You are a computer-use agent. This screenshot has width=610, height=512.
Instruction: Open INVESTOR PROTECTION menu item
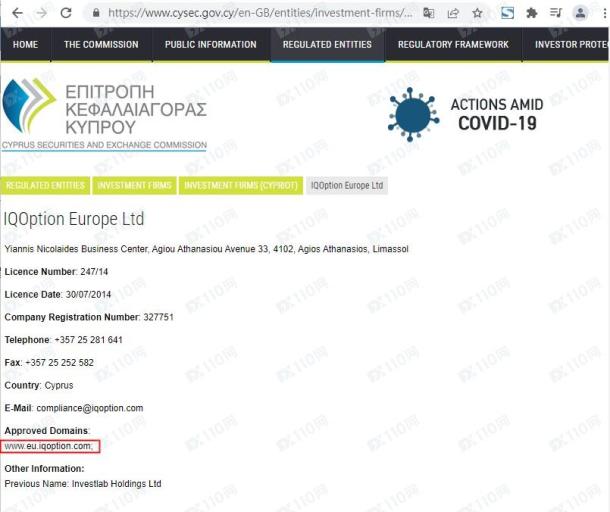click(566, 44)
